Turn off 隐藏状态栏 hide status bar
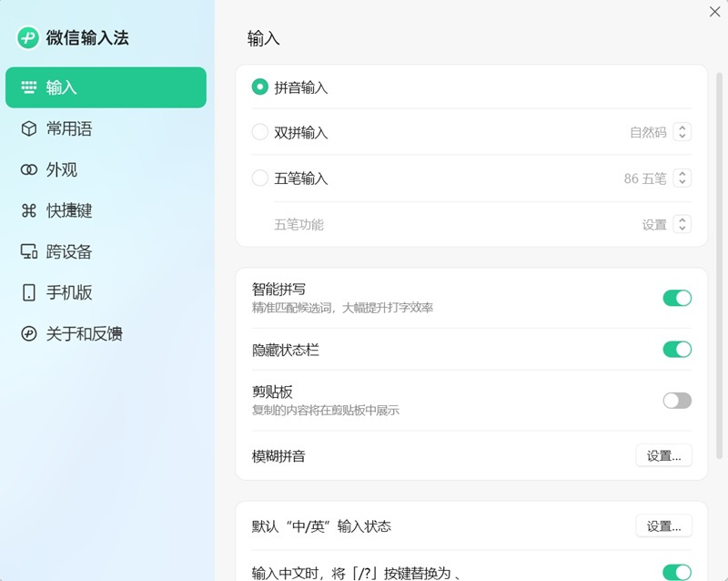 coord(677,350)
